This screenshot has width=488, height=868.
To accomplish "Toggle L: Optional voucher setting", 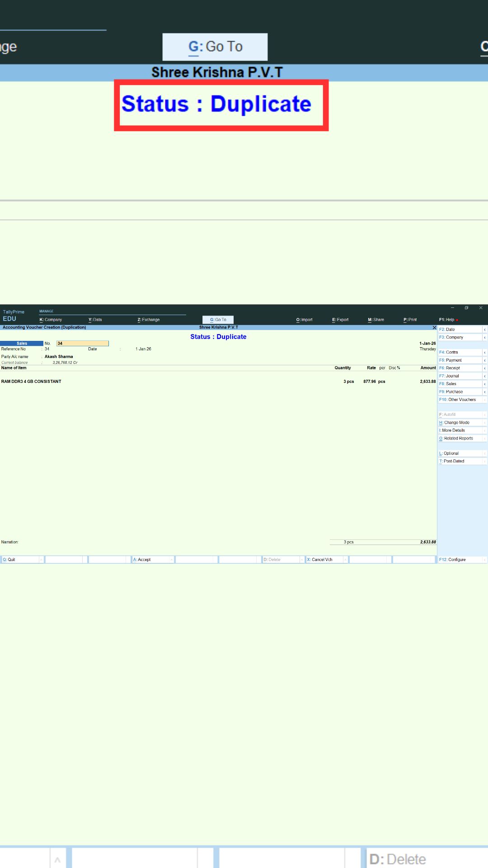I will (x=451, y=453).
